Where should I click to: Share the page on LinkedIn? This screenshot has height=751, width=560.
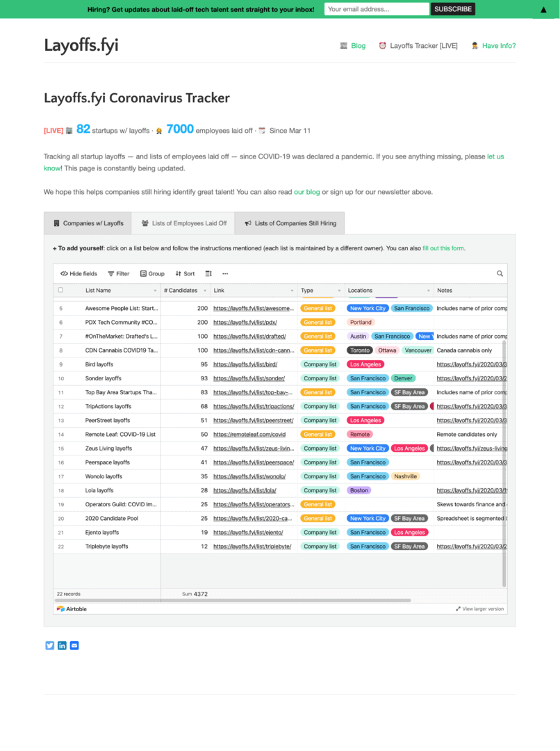[x=62, y=645]
